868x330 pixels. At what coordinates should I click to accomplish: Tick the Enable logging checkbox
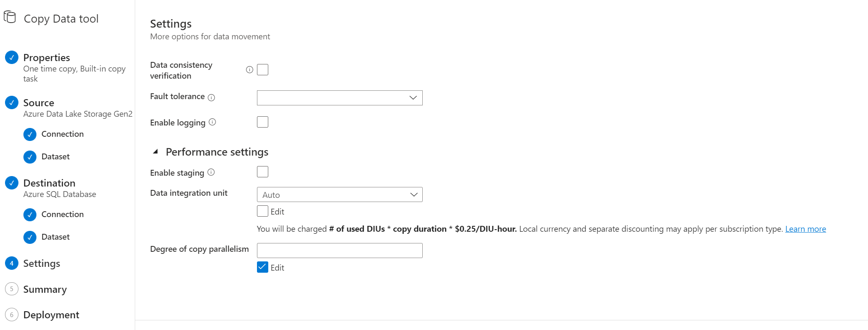pos(262,122)
